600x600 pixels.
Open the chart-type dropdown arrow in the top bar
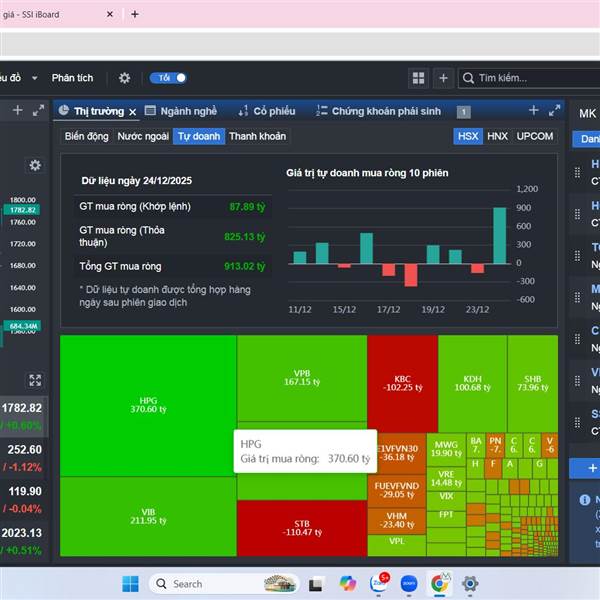coord(34,78)
